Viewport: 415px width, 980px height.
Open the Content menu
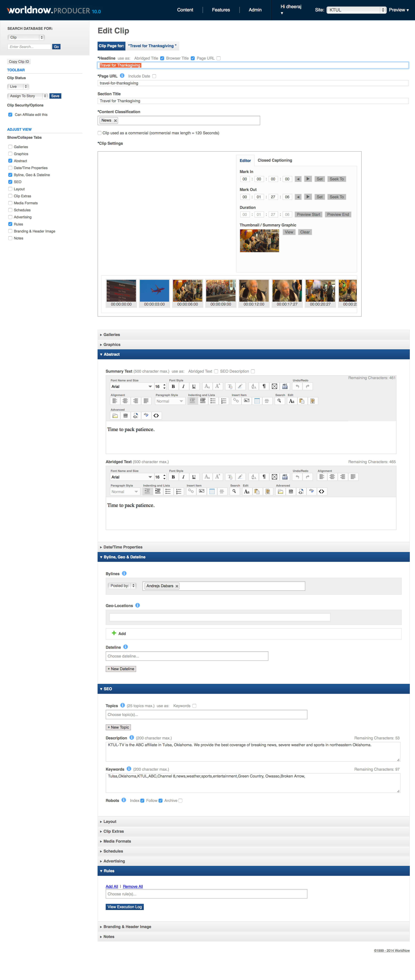(x=185, y=10)
